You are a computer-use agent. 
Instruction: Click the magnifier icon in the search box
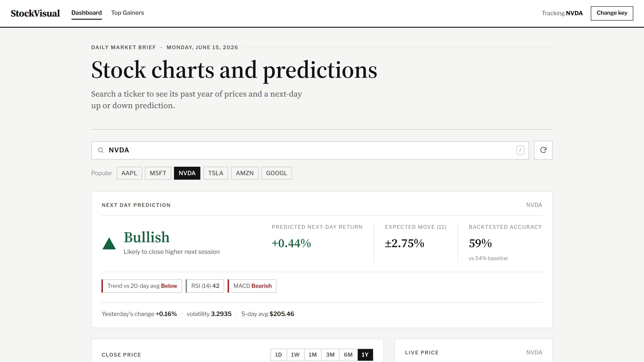100,150
